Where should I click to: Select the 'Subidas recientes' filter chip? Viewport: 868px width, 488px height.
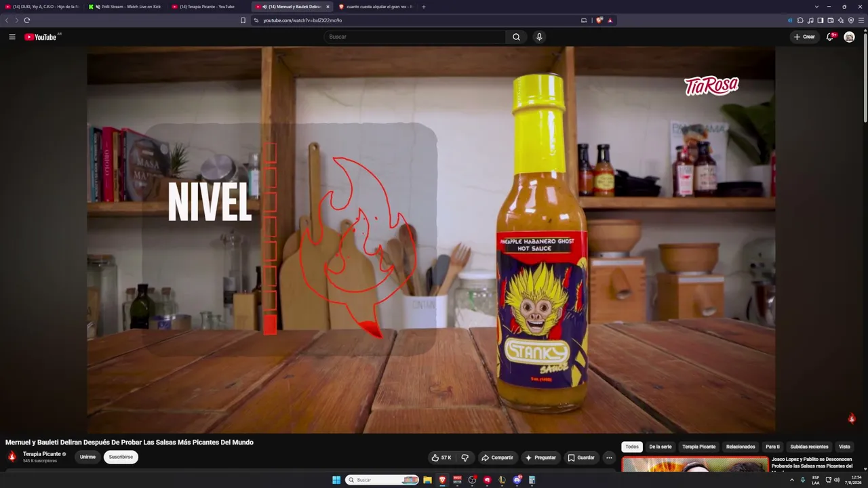click(x=809, y=447)
